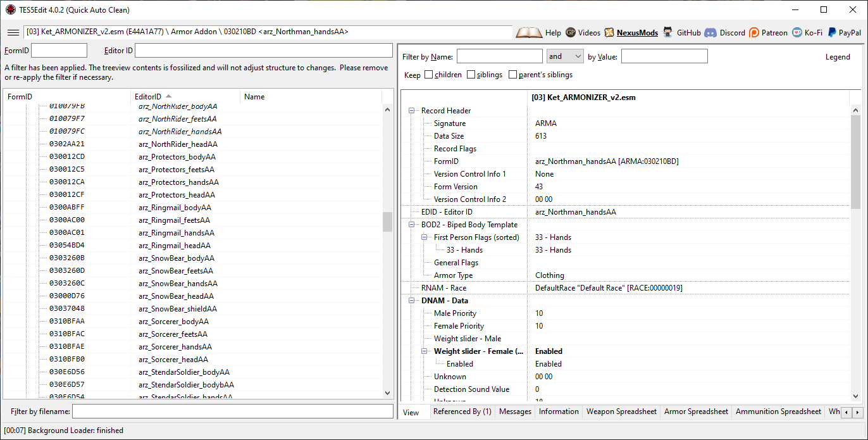868x440 pixels.
Task: Open the PayPal donation icon
Action: (x=832, y=32)
